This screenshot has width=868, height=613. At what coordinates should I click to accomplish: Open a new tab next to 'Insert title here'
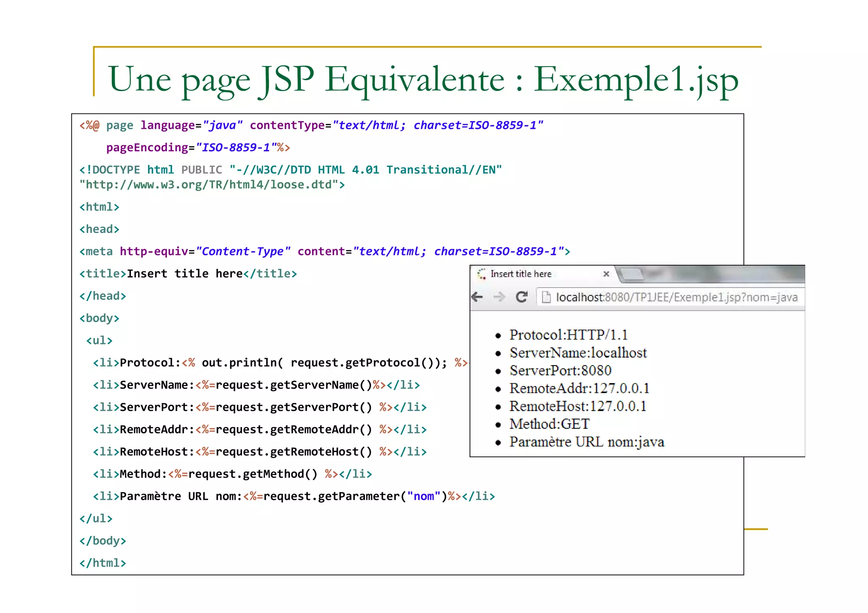click(632, 274)
